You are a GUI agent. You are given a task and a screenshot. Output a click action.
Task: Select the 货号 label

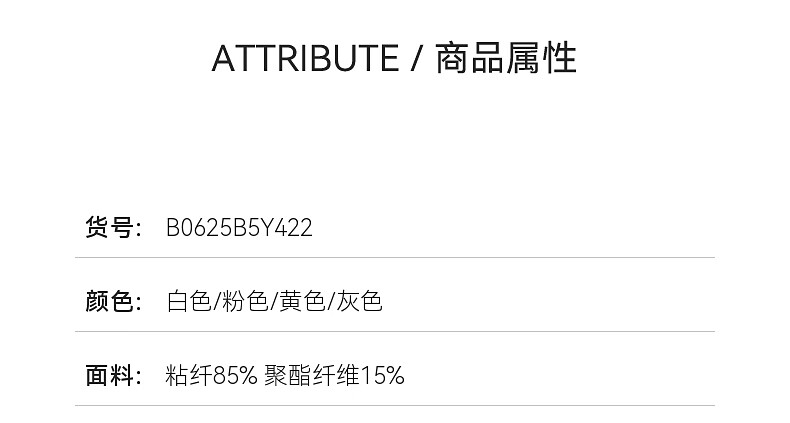(109, 227)
